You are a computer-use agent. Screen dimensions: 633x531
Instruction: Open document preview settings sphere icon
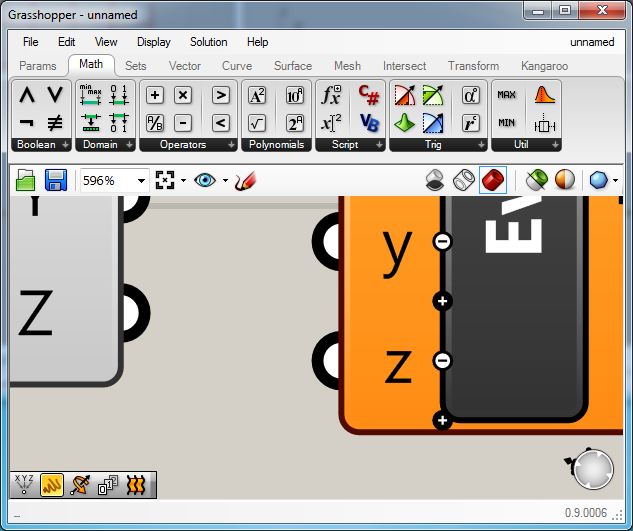coord(565,180)
